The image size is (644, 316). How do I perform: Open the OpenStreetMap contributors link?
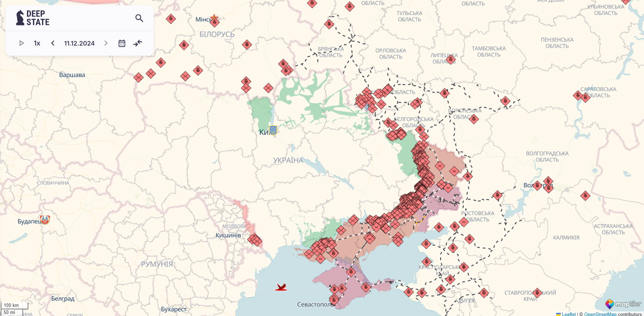point(600,314)
